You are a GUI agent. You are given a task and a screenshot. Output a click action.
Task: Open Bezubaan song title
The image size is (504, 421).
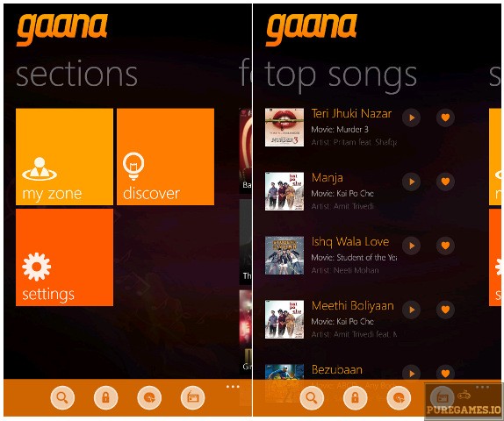pos(337,369)
